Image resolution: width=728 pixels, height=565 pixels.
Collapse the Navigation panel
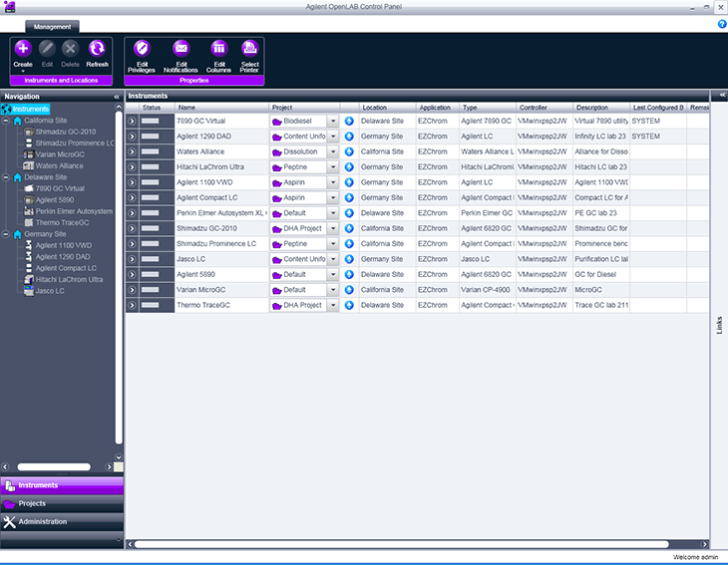pyautogui.click(x=117, y=97)
